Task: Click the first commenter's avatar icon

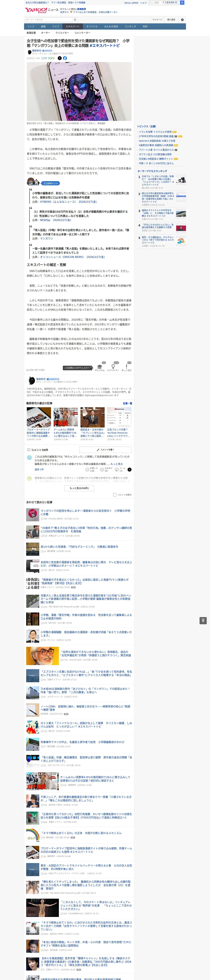Action: [29, 458]
